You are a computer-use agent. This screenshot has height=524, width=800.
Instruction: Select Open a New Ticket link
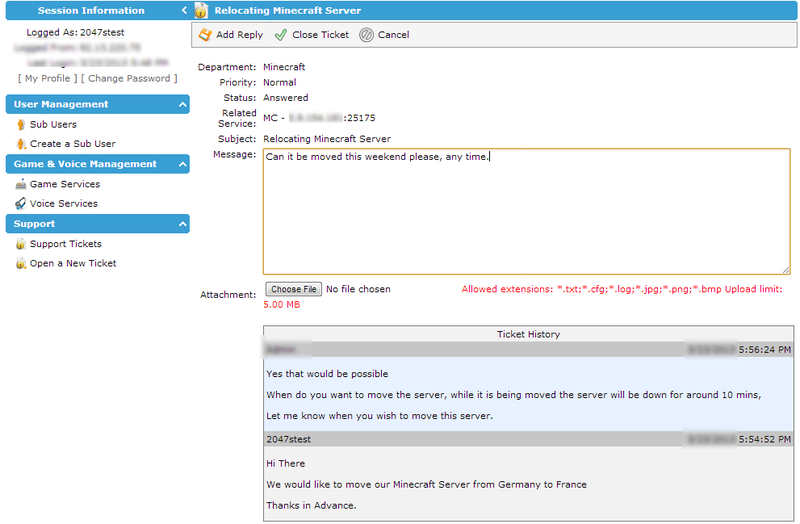click(73, 263)
